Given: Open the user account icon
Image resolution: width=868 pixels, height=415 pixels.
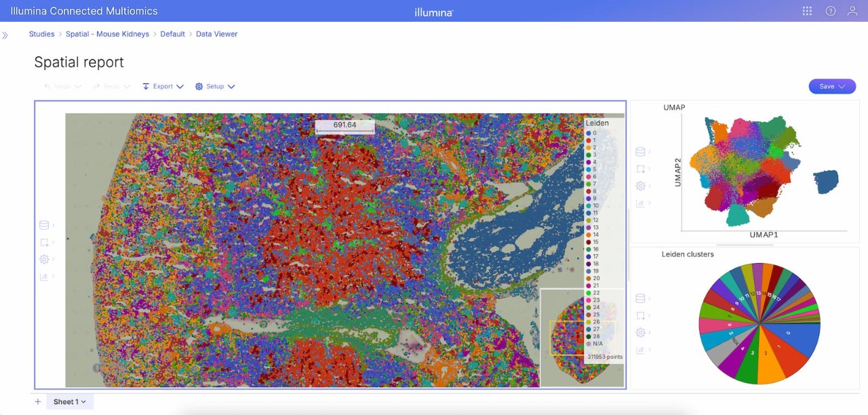Looking at the screenshot, I should click(x=852, y=11).
